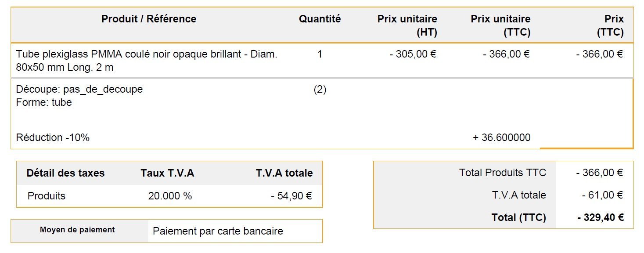Click the Découpe: pas_de_decoupe line
Viewport: 644px width, 253px height.
click(79, 89)
